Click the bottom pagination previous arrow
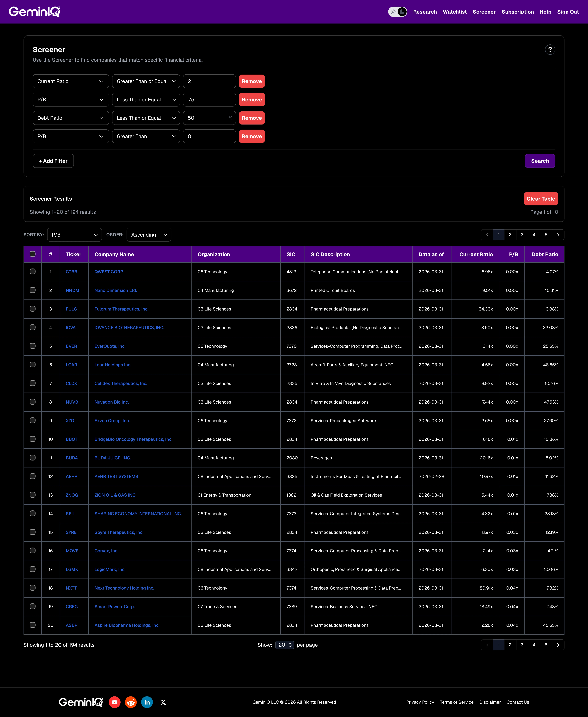 pos(487,645)
